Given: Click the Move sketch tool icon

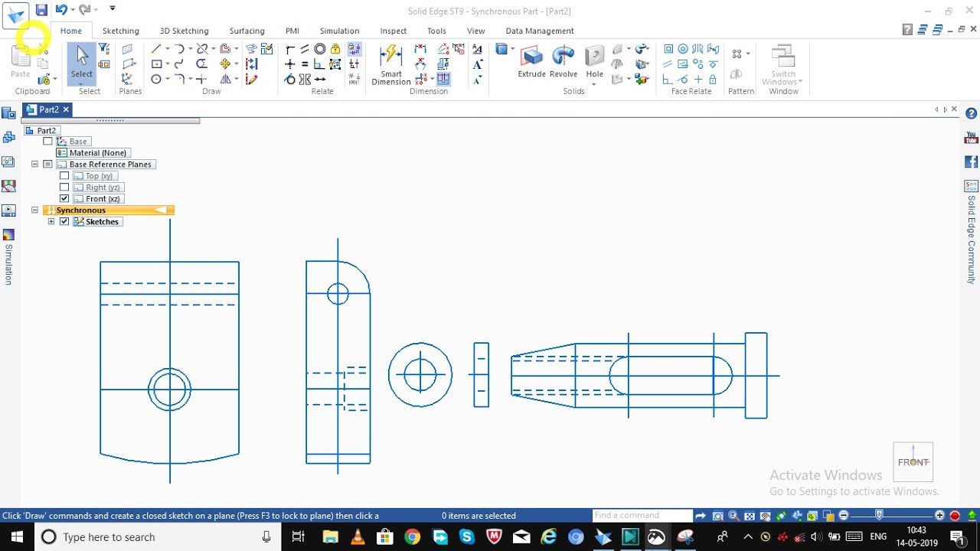Looking at the screenshot, I should click(225, 64).
